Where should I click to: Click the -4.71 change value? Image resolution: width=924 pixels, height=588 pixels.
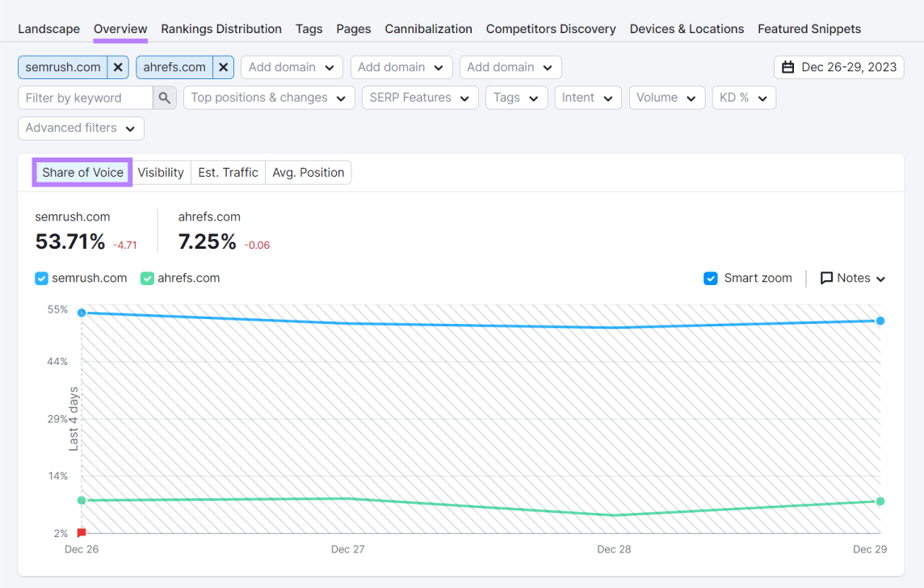(125, 245)
